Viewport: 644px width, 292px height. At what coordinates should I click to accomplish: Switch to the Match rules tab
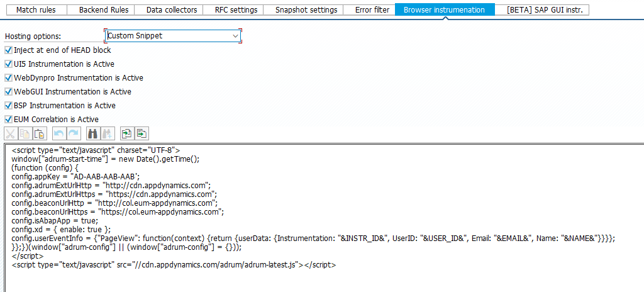tap(36, 10)
